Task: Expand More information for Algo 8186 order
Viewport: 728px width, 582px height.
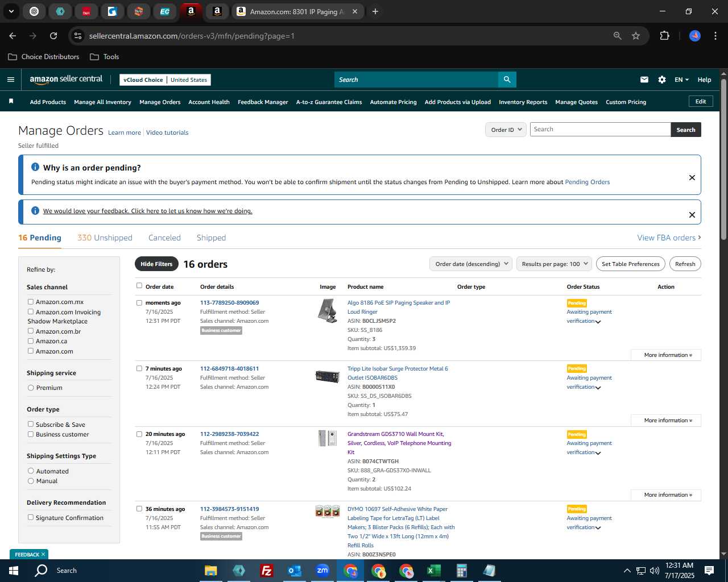Action: click(x=666, y=355)
